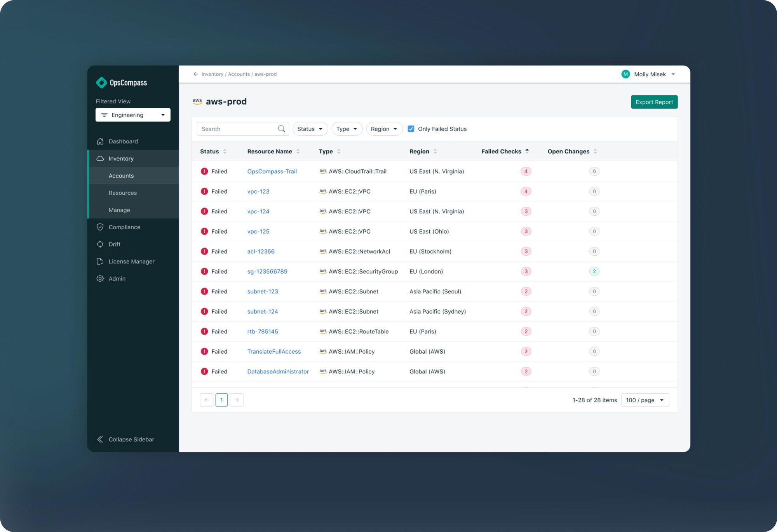Click type text AWS::EC2::RouteTable
Screen dimensions: 777x532
pyautogui.click(x=359, y=331)
